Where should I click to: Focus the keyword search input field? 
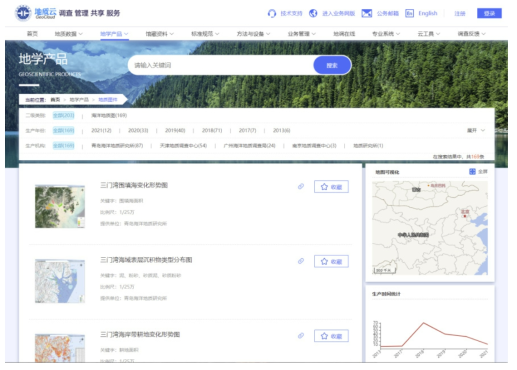221,65
